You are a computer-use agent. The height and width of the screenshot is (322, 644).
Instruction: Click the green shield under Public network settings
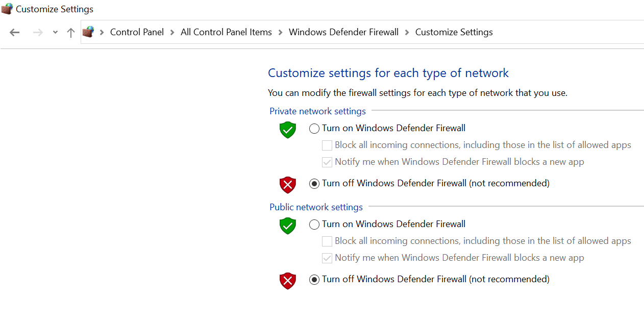pyautogui.click(x=287, y=226)
